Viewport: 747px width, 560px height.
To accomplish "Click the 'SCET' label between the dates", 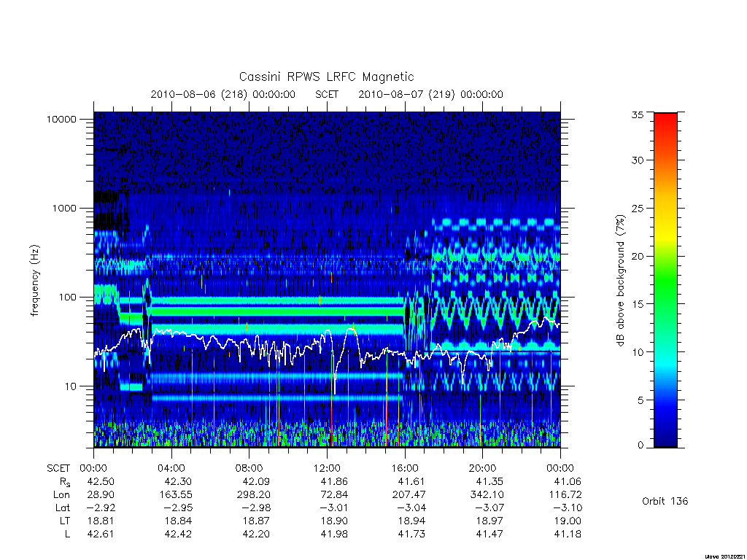I will tap(327, 94).
